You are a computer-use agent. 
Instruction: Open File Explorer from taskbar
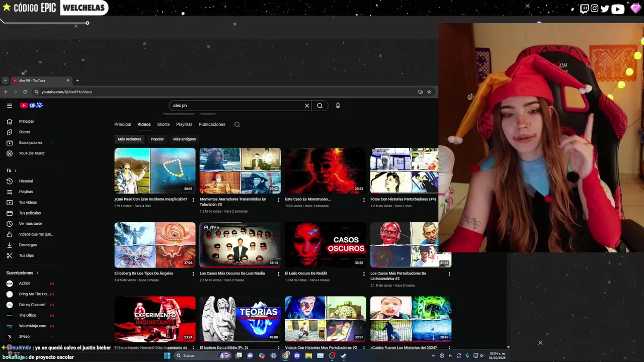(x=308, y=355)
